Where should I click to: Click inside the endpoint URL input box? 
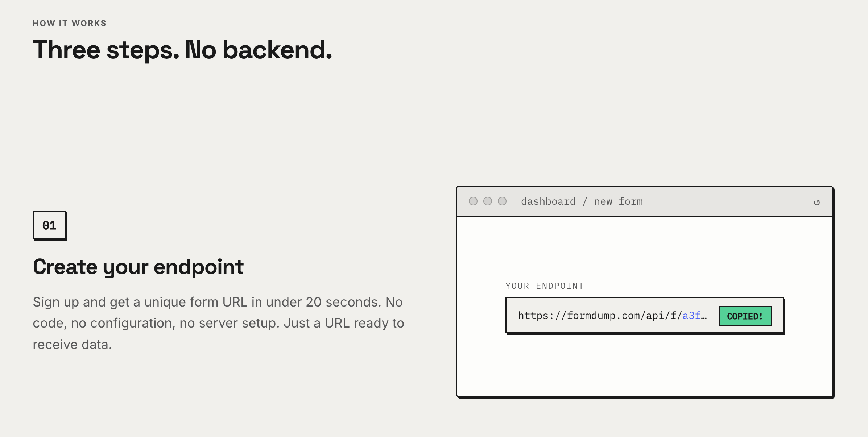(616, 316)
